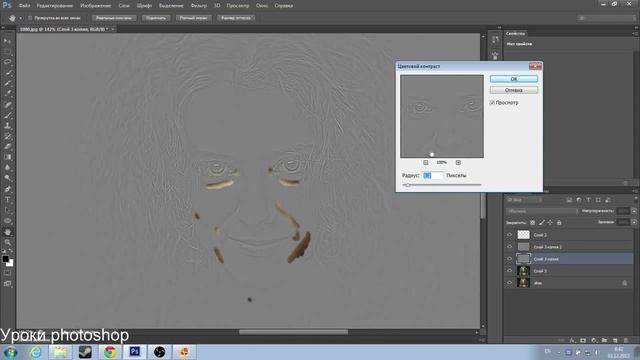Select the Rectangular Marquee tool
This screenshot has width=640, height=360.
(x=7, y=51)
